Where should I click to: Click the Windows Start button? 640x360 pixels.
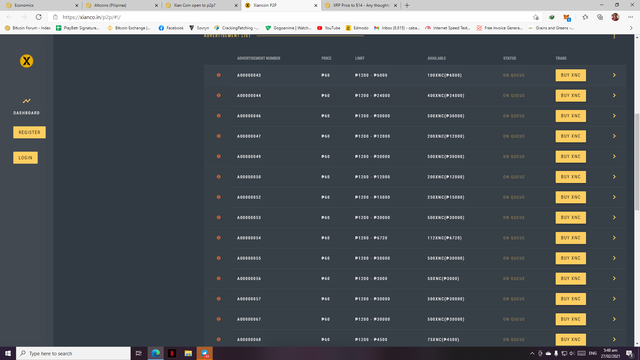pyautogui.click(x=8, y=353)
